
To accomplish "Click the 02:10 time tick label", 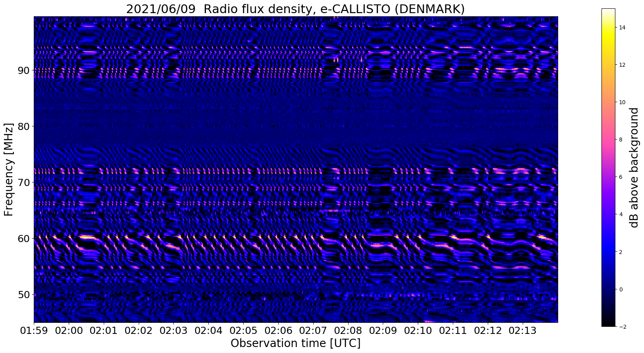I will pyautogui.click(x=418, y=331).
